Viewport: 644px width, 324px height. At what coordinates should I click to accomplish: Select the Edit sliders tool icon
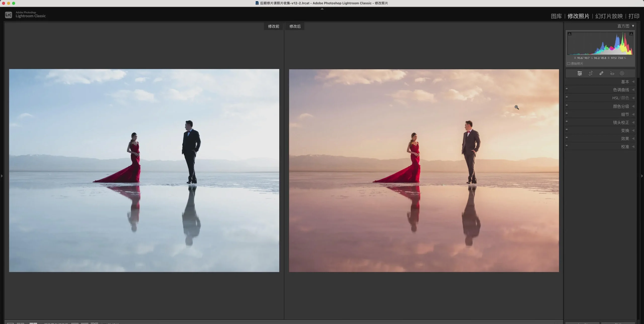coord(580,73)
